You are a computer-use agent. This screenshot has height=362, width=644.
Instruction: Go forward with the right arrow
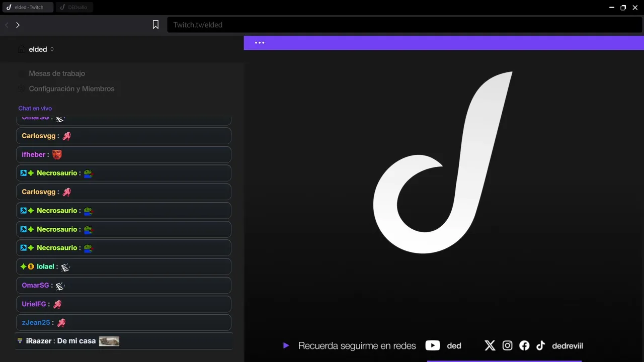point(18,25)
